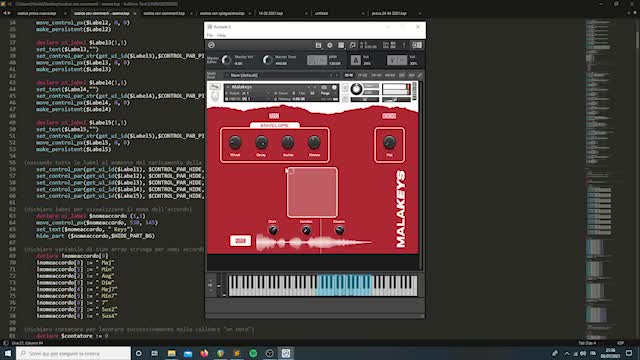Image resolution: width=640 pixels, height=360 pixels.
Task: Toggle Sublime Text side bar status icon
Action: (x=5, y=343)
